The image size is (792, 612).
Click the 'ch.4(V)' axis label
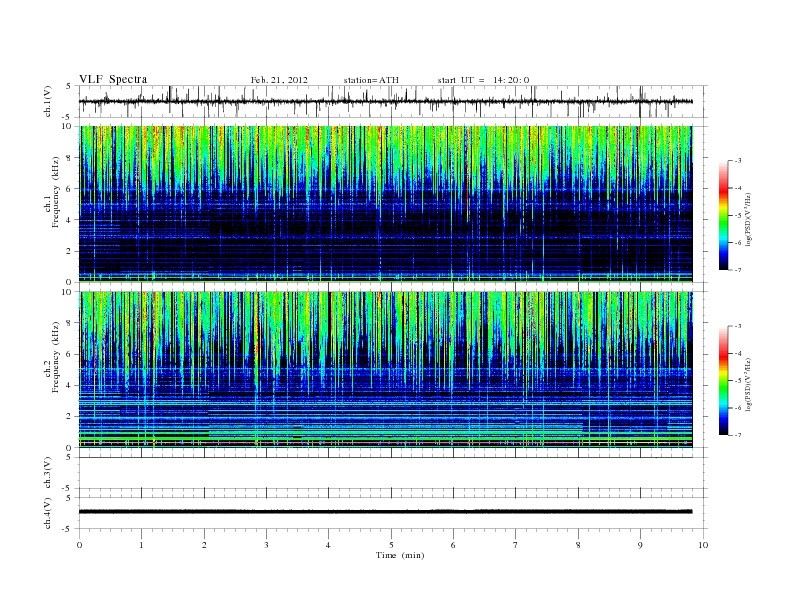[x=48, y=513]
